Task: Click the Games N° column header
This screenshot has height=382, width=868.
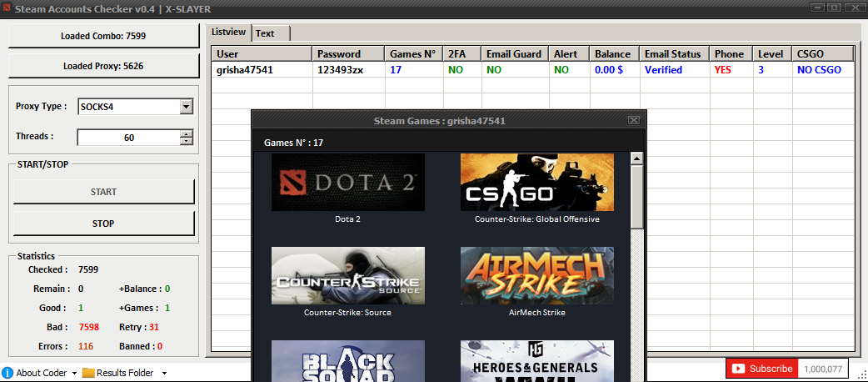Action: click(414, 53)
